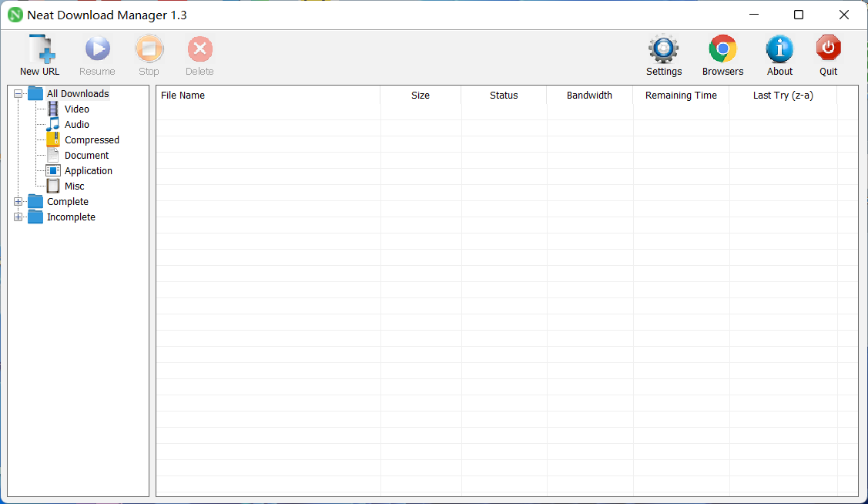Viewport: 868px width, 504px height.
Task: Select the Audio category
Action: pos(76,125)
